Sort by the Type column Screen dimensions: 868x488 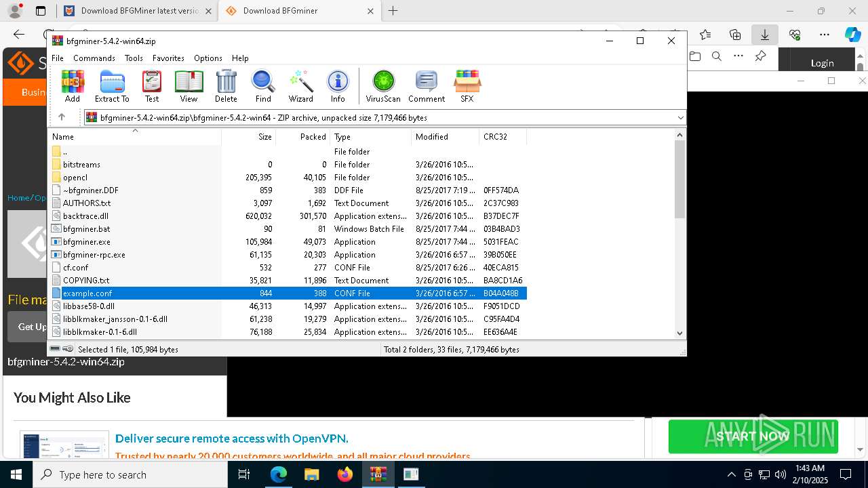coord(370,136)
